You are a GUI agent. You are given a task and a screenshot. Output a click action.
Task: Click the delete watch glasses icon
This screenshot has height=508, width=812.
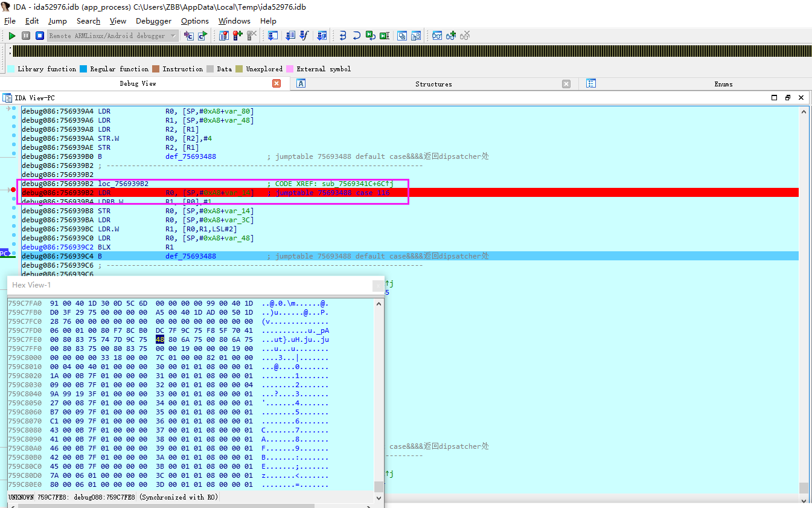click(x=465, y=36)
